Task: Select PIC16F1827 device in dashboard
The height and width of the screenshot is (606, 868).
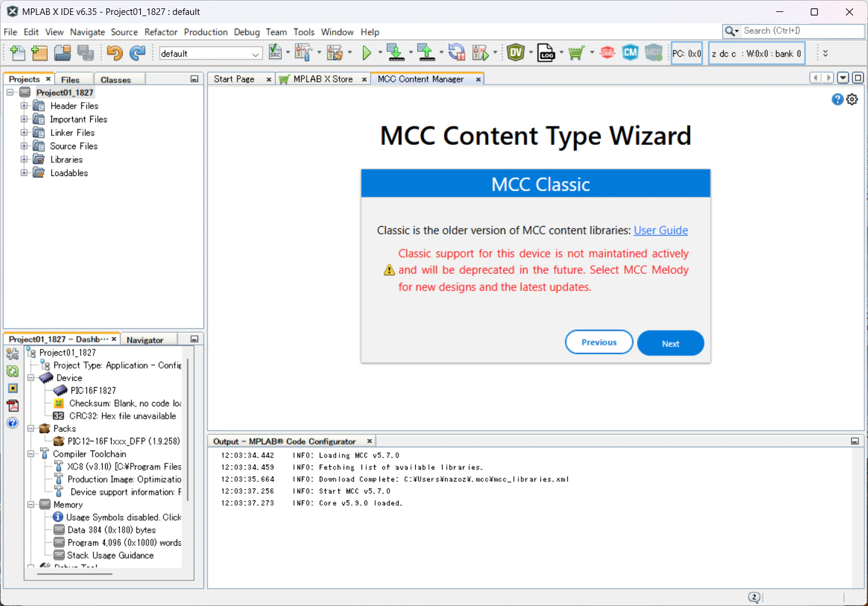Action: [93, 391]
